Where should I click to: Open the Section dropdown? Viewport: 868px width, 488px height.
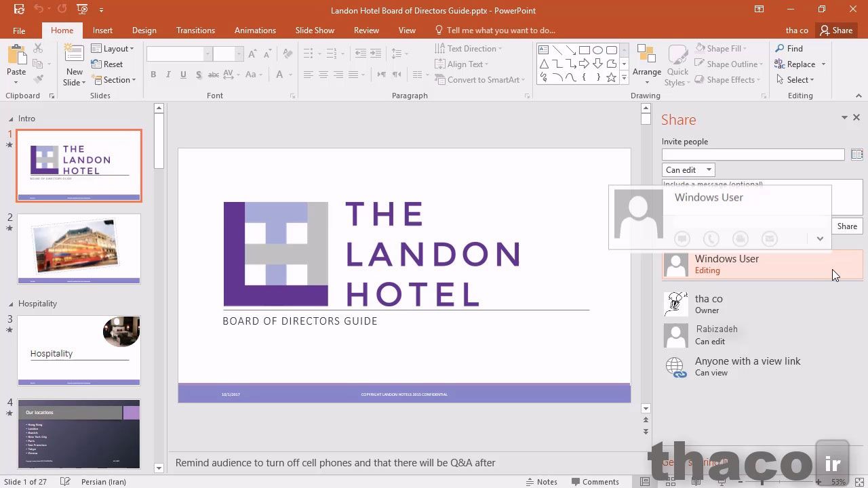point(113,80)
